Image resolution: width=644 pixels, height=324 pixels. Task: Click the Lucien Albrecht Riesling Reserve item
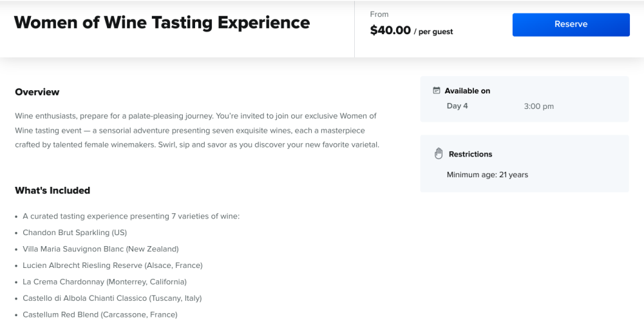(x=113, y=265)
